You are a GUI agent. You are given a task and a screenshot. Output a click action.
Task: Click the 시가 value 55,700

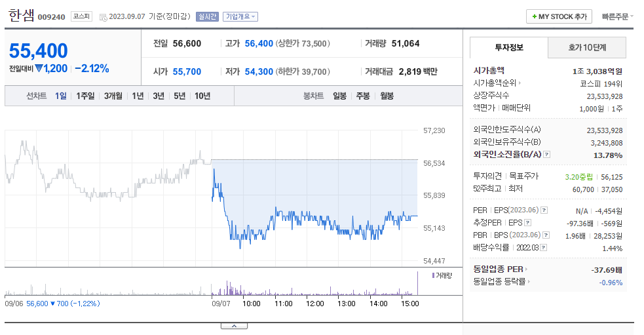[x=187, y=71]
